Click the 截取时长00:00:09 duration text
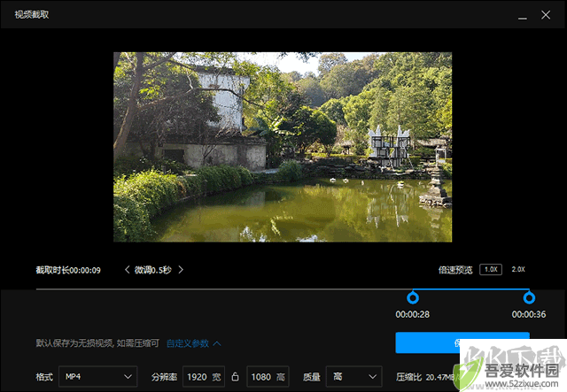The image size is (567, 392). (68, 270)
